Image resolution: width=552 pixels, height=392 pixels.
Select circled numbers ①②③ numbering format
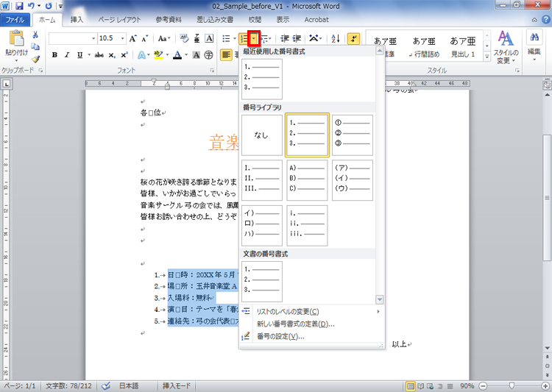point(353,135)
